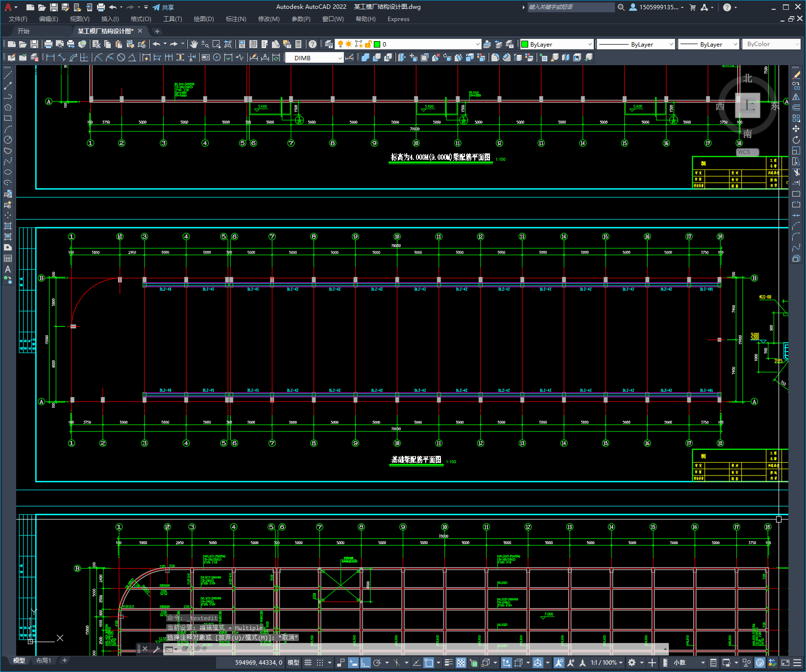
Task: Select the Circle draw tool
Action: point(8,140)
